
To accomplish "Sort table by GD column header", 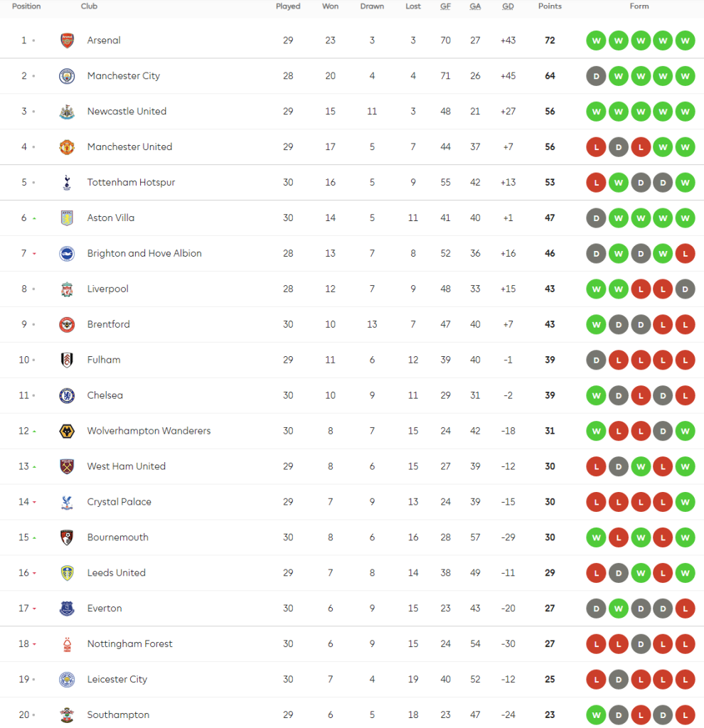I will click(x=508, y=6).
